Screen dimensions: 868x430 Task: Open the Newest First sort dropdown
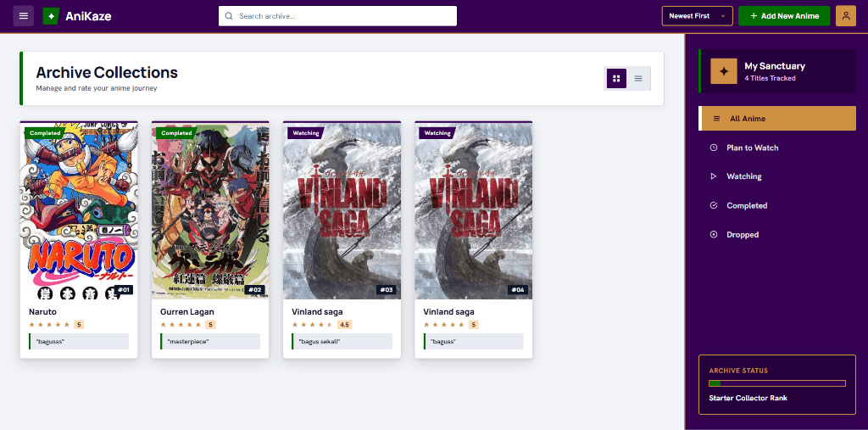click(697, 16)
